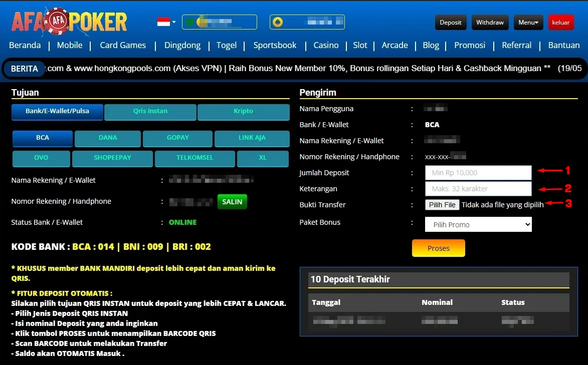Select GOPAY as destination wallet
The height and width of the screenshot is (365, 588).
click(x=178, y=138)
